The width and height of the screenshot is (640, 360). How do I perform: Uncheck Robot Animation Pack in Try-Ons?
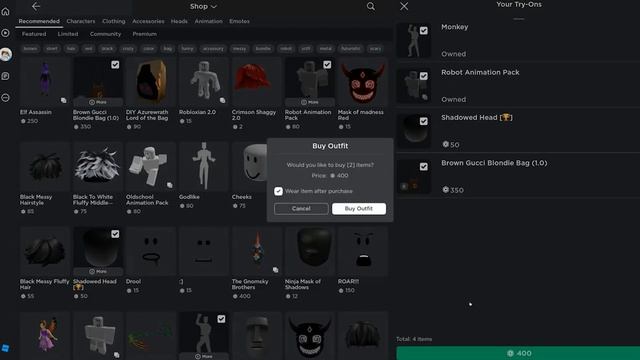point(424,76)
